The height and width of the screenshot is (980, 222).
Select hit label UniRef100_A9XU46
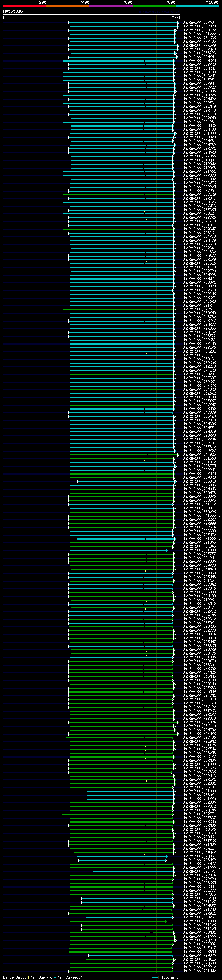(x=199, y=546)
